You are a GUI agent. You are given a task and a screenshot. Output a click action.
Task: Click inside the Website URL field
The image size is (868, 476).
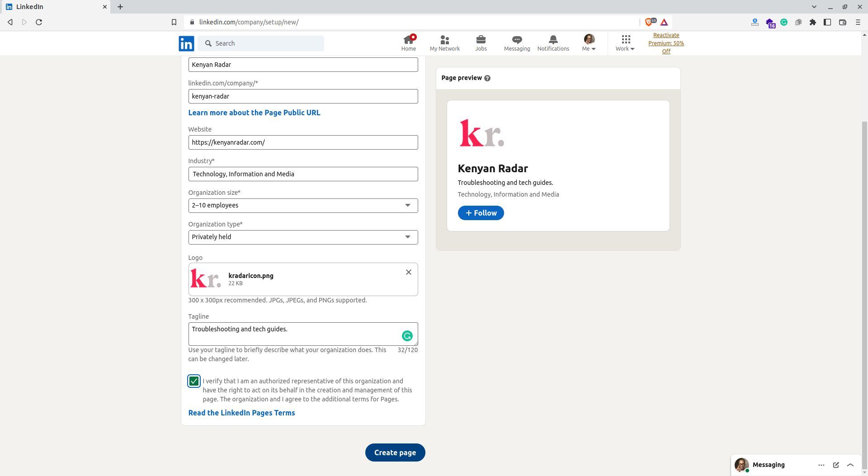(x=303, y=142)
